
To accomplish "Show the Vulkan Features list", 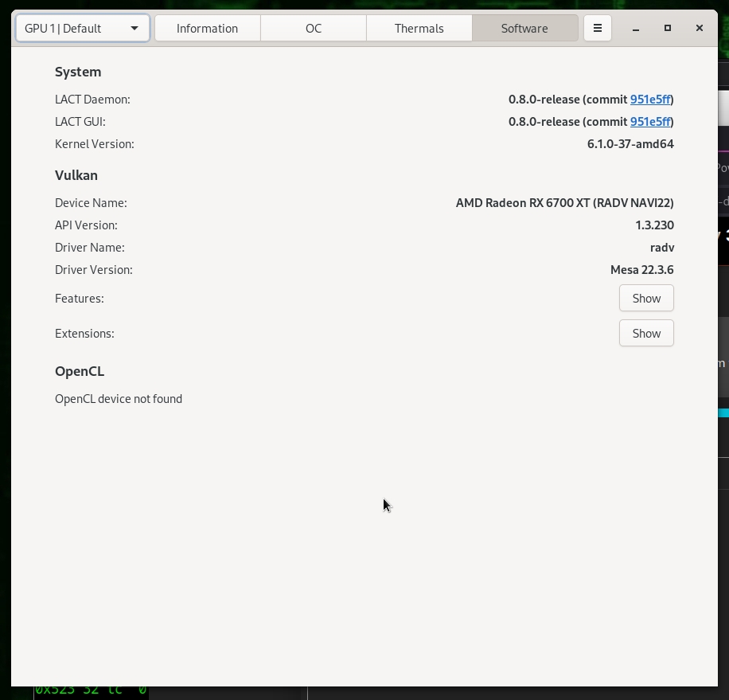I will tap(645, 299).
